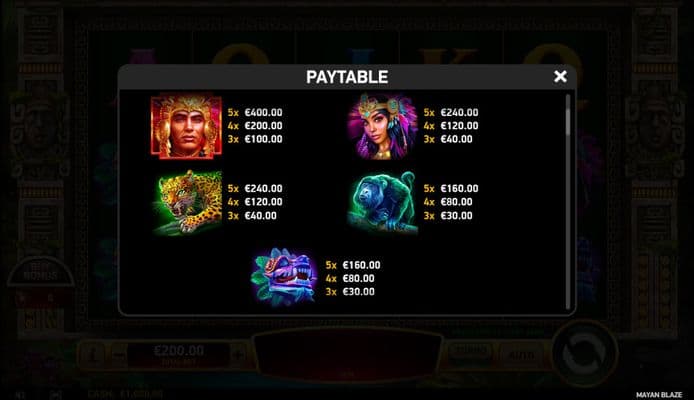Decrease total bet with the minus button
Image resolution: width=694 pixels, height=400 pixels.
coord(118,354)
